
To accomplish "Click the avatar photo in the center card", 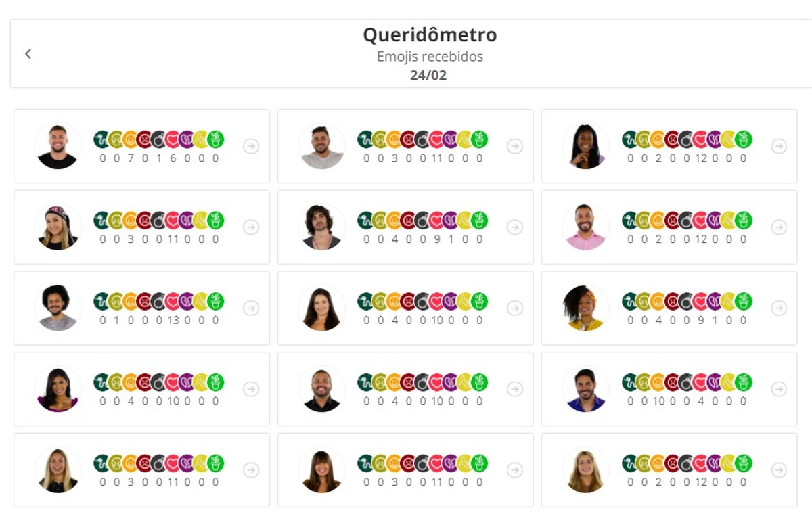I will tap(321, 308).
